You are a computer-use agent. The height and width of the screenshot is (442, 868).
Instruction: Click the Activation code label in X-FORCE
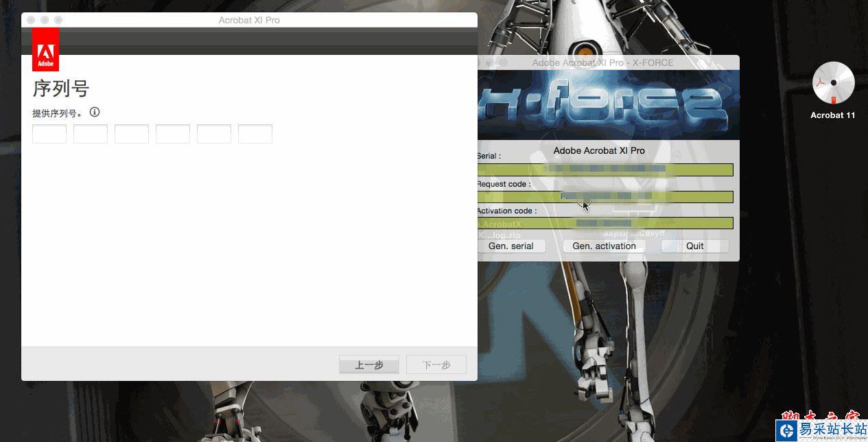[507, 211]
